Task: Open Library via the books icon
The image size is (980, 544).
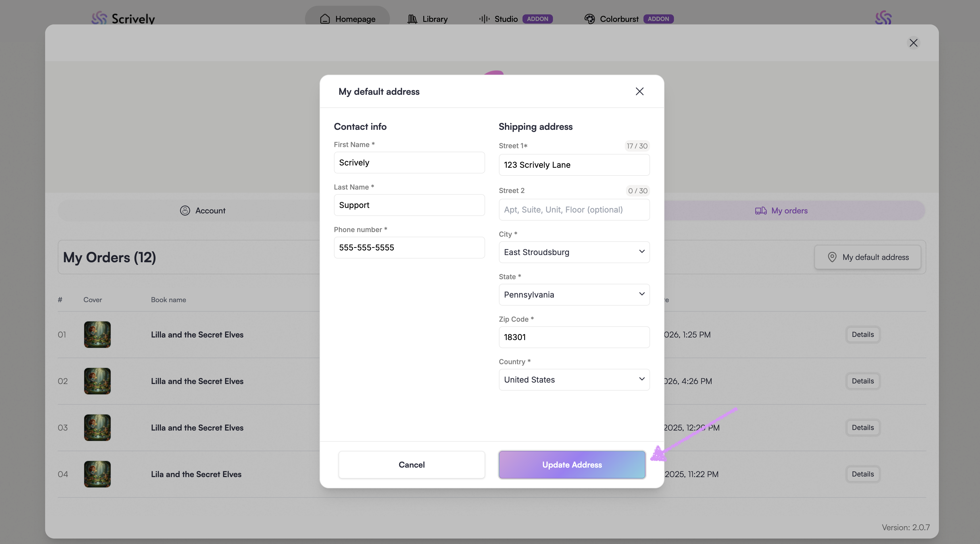Action: [412, 19]
